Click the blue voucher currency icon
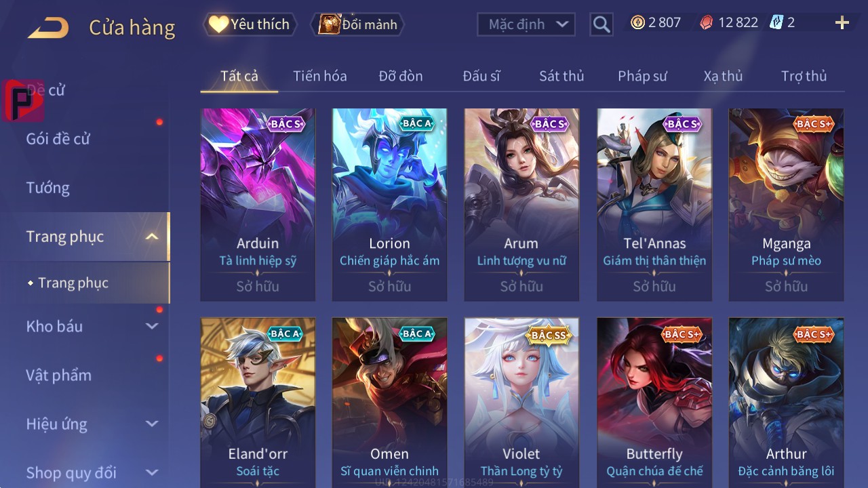 (776, 22)
